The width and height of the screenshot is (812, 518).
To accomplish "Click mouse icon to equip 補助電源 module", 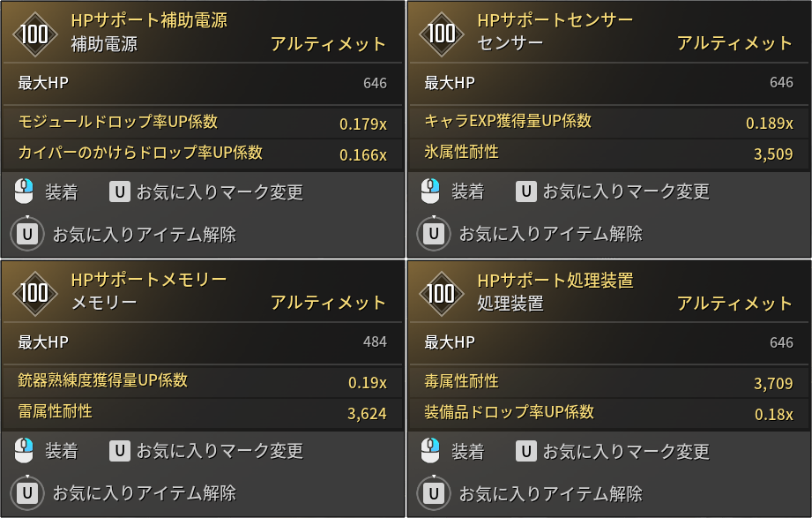I will [x=24, y=191].
